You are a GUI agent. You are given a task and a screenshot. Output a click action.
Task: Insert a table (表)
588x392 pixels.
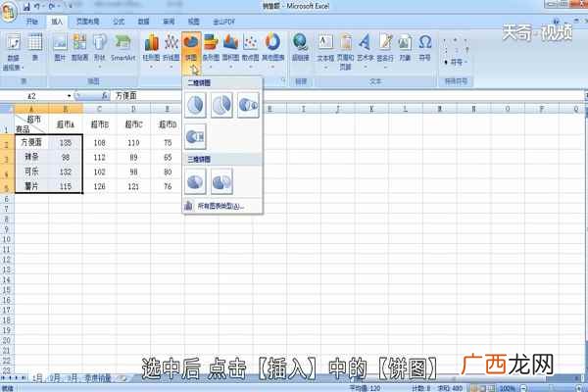tap(35, 48)
